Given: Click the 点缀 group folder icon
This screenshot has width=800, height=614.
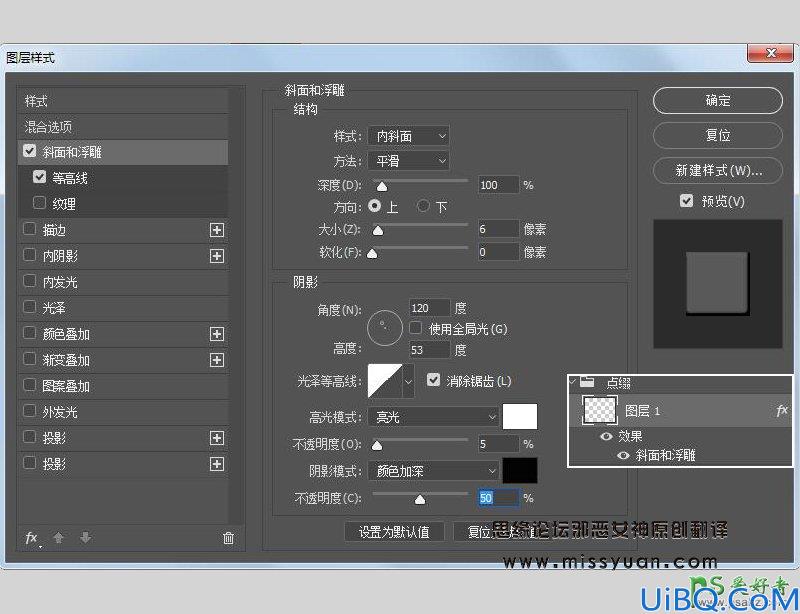Looking at the screenshot, I should pyautogui.click(x=587, y=382).
